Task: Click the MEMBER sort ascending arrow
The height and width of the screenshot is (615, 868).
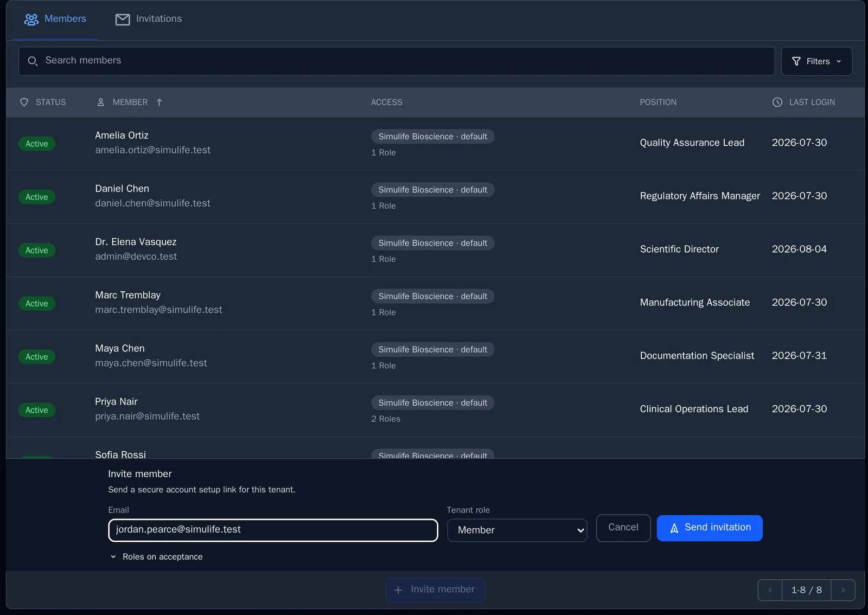Action: tap(159, 102)
